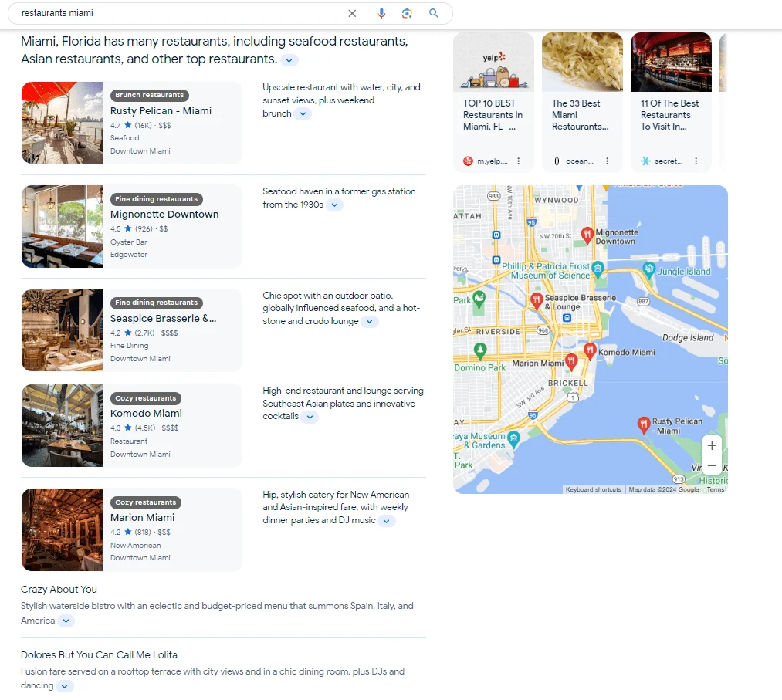Open the Marion Miami photo thumbnail
This screenshot has height=700, width=782.
click(x=62, y=529)
